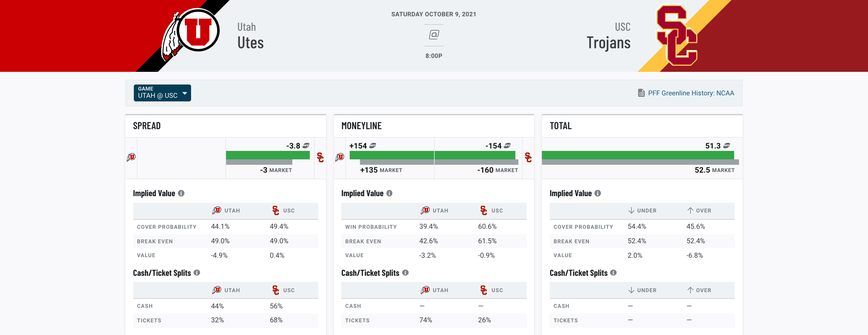
Task: Click Utah win probability 39.4%
Action: pos(429,226)
